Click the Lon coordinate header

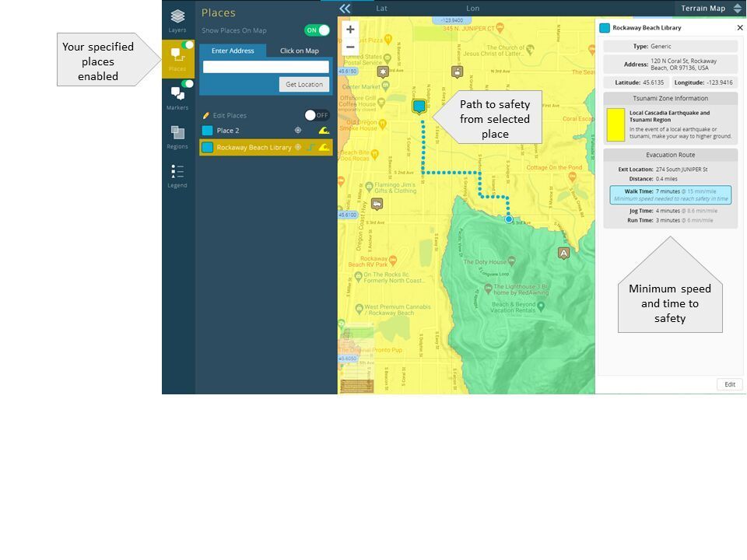click(472, 9)
